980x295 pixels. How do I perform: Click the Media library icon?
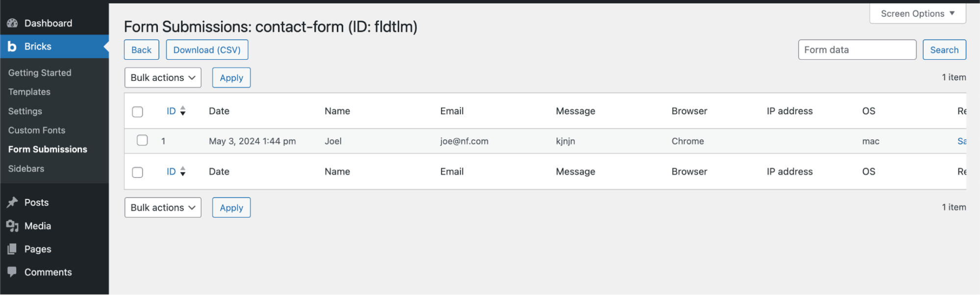click(x=13, y=226)
